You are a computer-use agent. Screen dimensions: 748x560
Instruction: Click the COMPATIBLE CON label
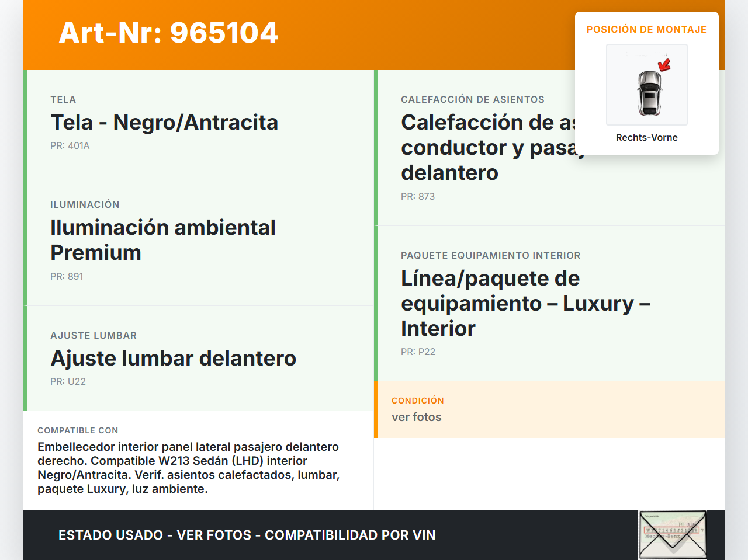click(x=78, y=431)
